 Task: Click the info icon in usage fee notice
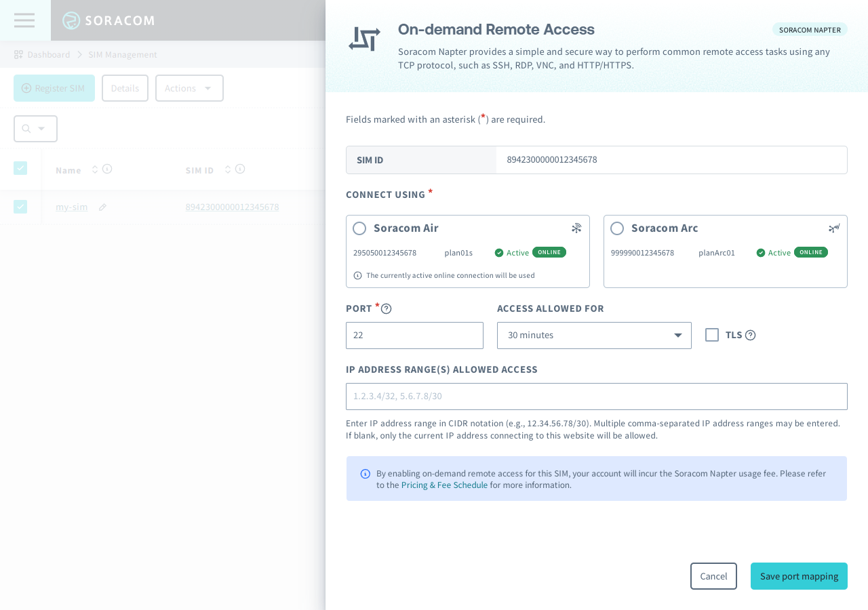(x=366, y=474)
